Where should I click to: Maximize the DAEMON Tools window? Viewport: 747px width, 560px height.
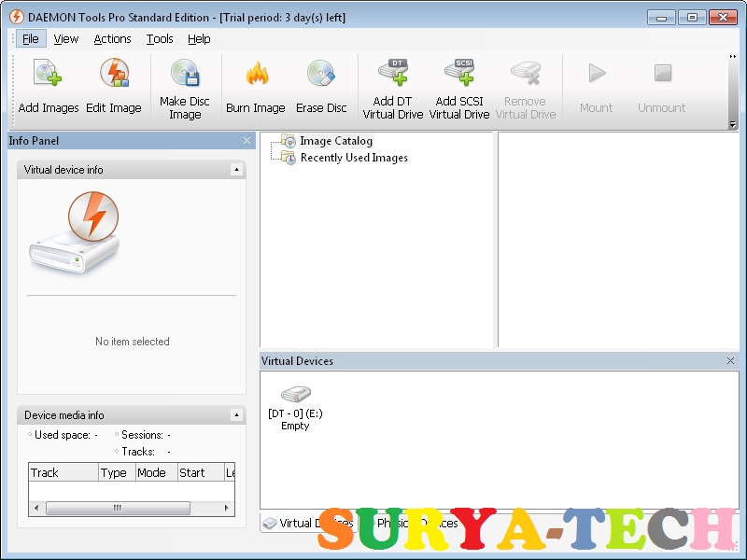pyautogui.click(x=692, y=18)
